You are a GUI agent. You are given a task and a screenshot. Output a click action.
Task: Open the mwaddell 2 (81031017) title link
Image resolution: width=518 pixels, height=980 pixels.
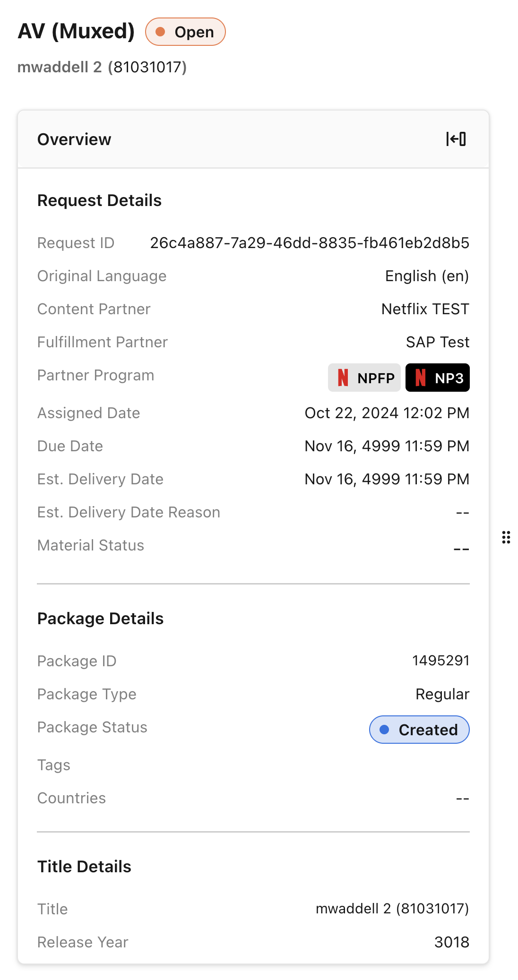tap(102, 67)
